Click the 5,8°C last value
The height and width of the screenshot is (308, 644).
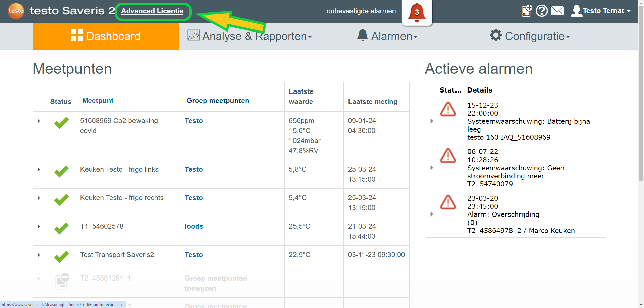(298, 169)
